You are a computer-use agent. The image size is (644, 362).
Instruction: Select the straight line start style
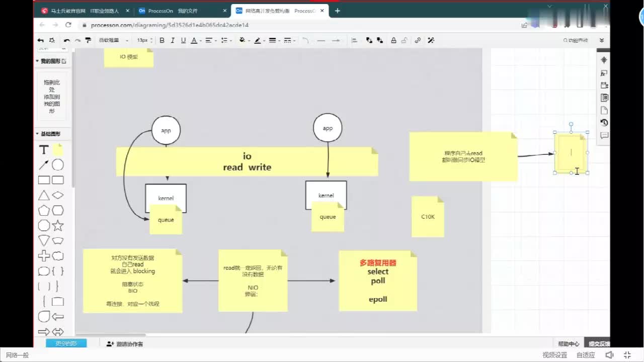click(x=321, y=40)
